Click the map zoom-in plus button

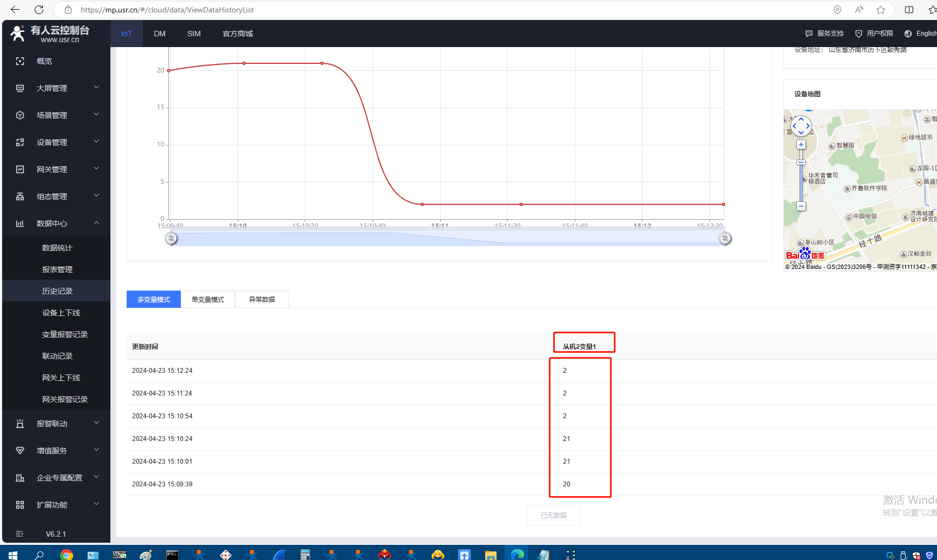(801, 145)
